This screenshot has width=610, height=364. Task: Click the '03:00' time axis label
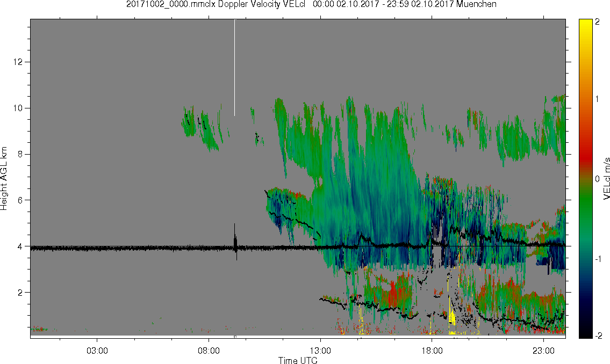(97, 351)
